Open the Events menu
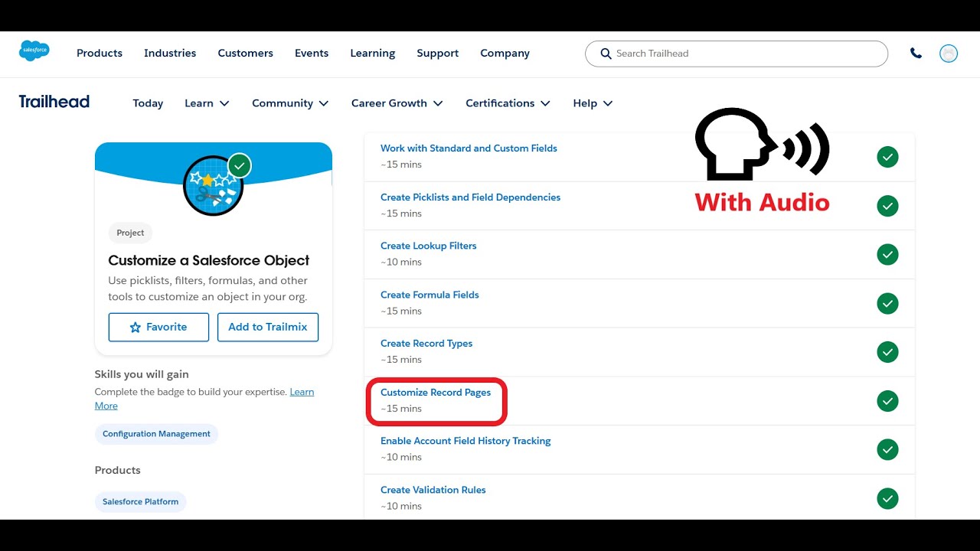Viewport: 980px width, 551px height. point(312,54)
